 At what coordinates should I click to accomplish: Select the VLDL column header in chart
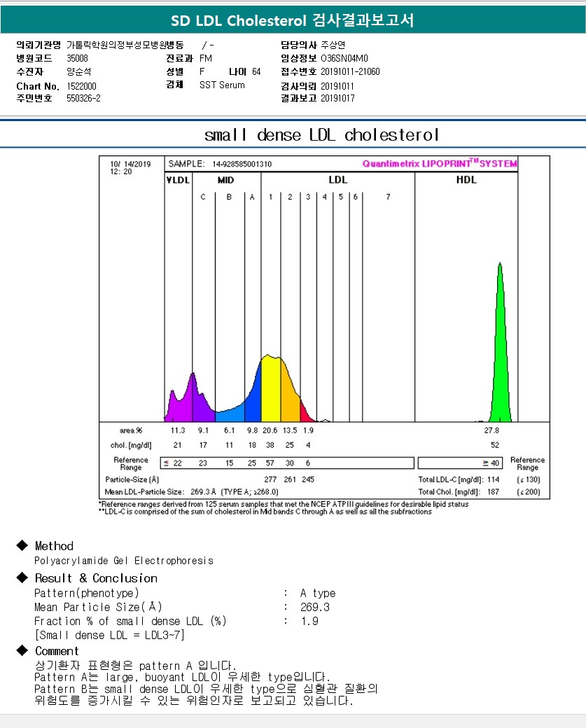[x=178, y=180]
